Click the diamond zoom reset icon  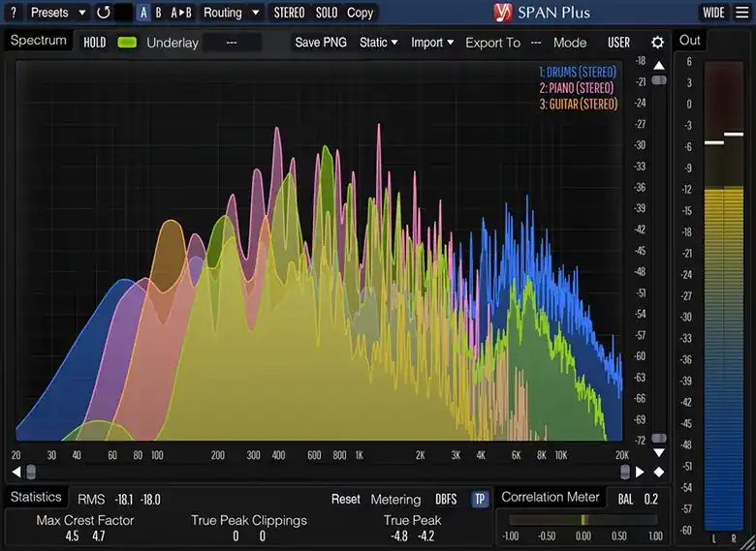(x=659, y=472)
